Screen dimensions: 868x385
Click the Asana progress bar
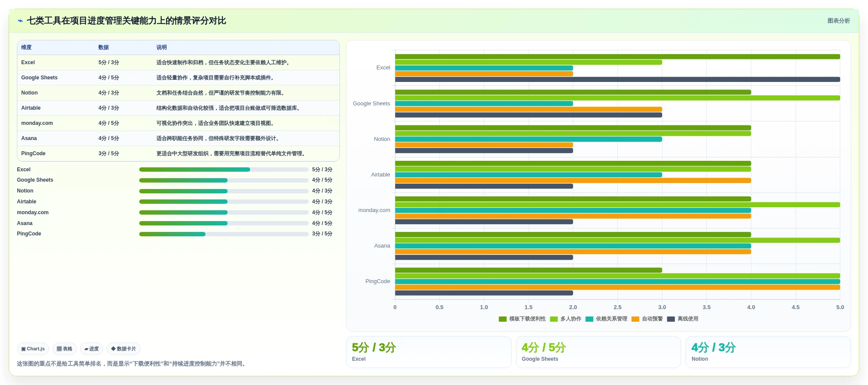224,223
